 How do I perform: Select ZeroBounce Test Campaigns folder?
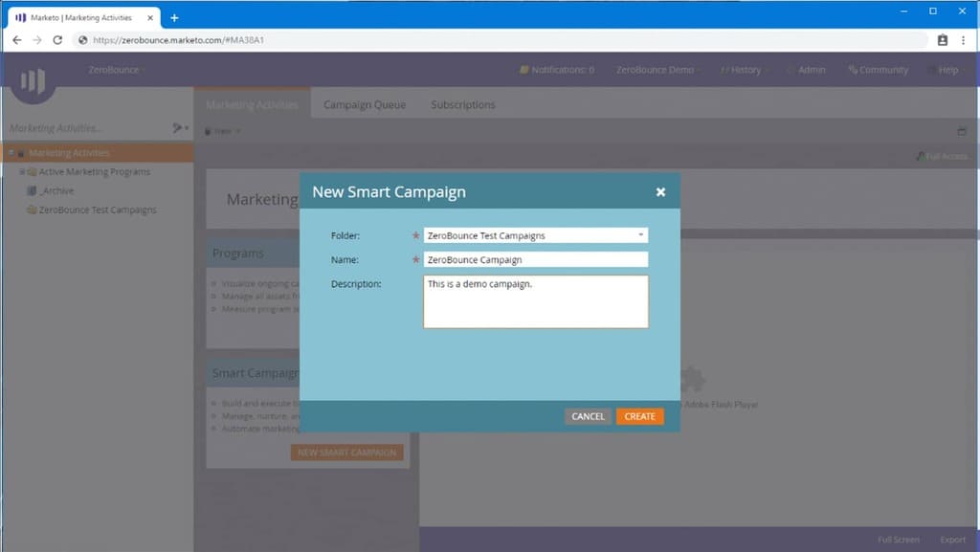pyautogui.click(x=98, y=210)
